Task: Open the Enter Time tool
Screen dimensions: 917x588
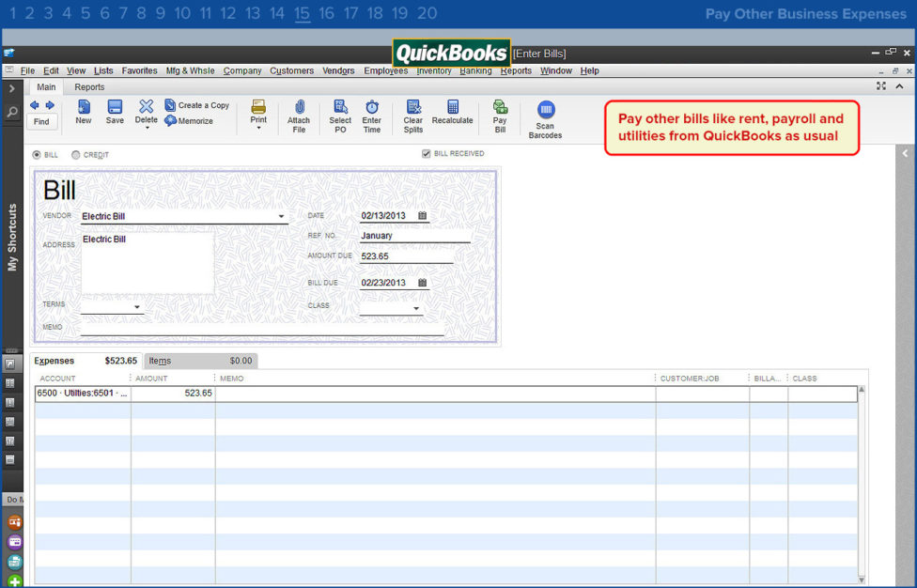Action: [x=372, y=116]
